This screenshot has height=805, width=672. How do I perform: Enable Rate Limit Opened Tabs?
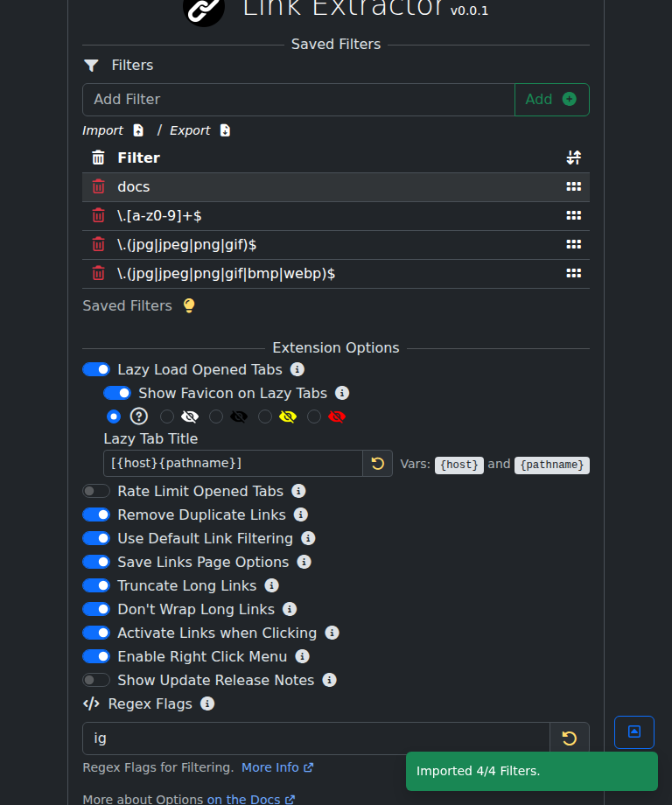click(x=95, y=491)
